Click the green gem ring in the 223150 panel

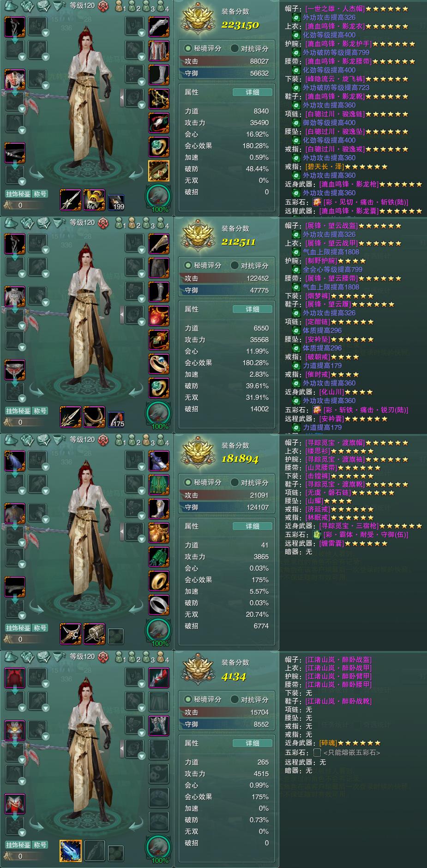[159, 147]
